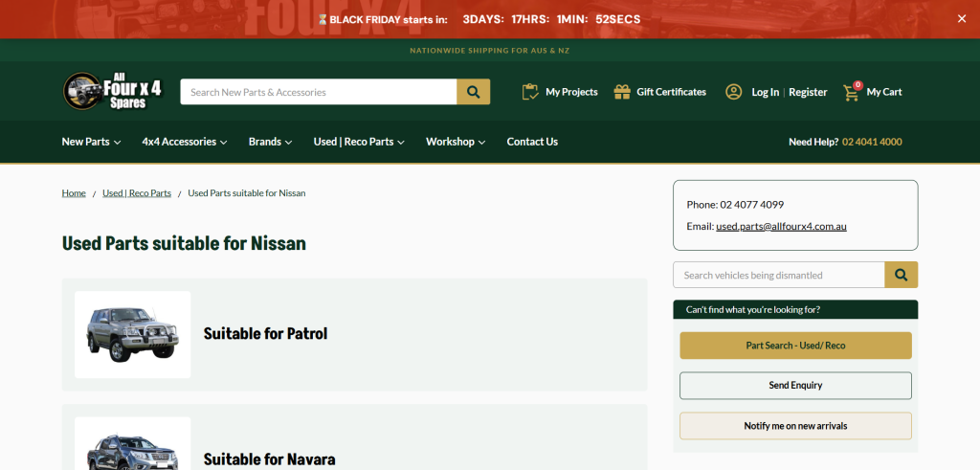Focus the Search vehicles being dismantled field
Screen dimensions: 980x470
[x=779, y=275]
